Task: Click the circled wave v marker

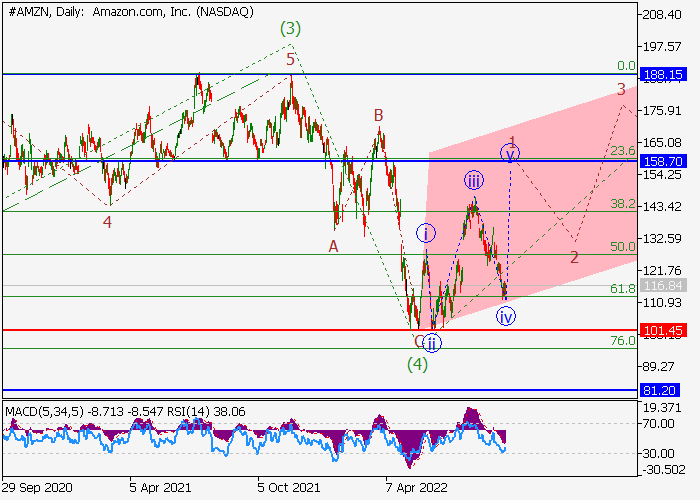Action: pos(511,153)
